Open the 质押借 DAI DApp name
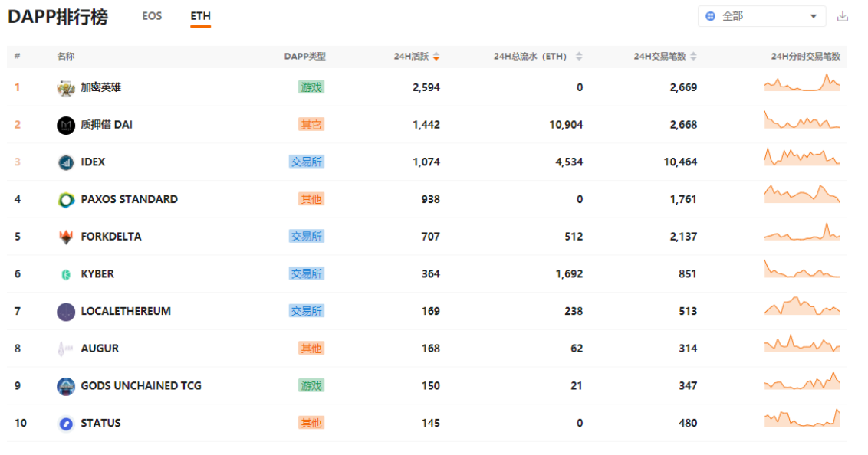 tap(107, 125)
